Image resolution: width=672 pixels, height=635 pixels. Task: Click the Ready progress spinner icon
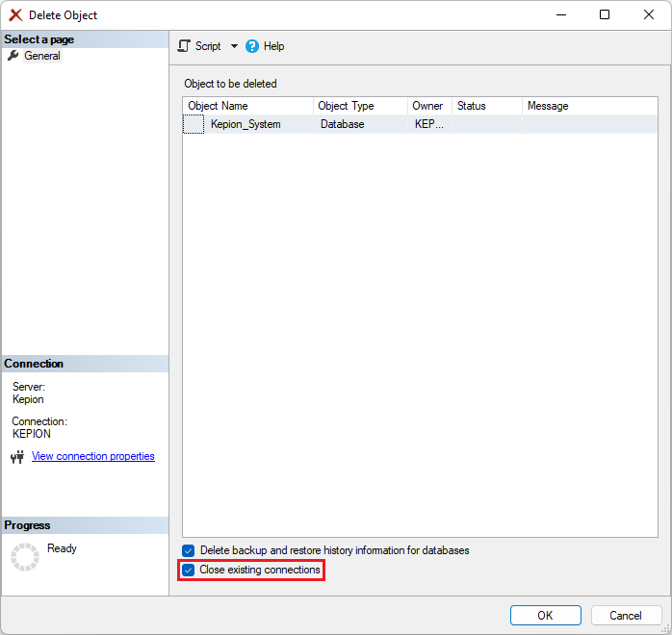pyautogui.click(x=24, y=556)
